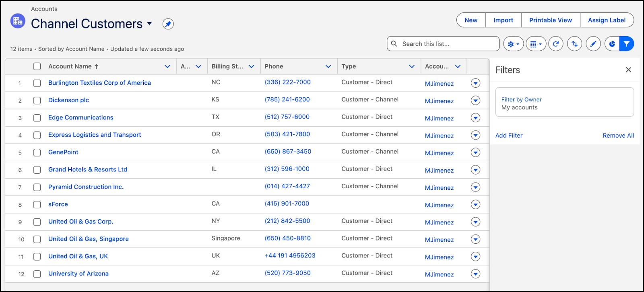This screenshot has height=292, width=644.
Task: Click the pencil inline edit icon
Action: tap(593, 44)
